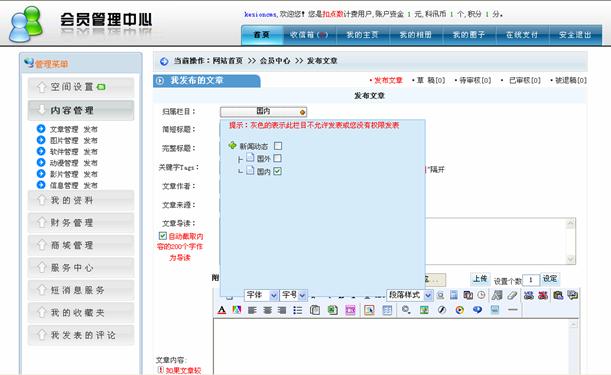Click the 设置个数 number input field
The width and height of the screenshot is (611, 375).
531,280
